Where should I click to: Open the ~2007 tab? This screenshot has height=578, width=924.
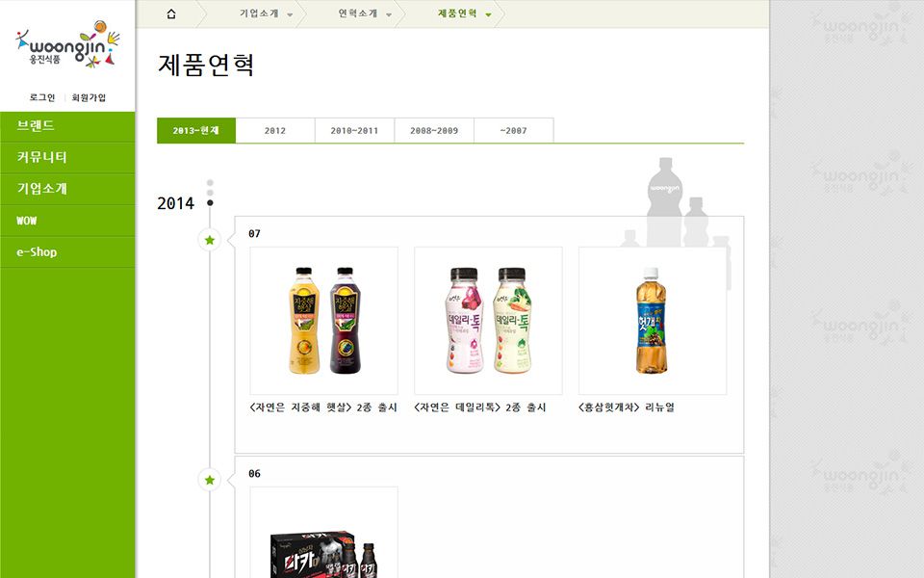coord(513,130)
